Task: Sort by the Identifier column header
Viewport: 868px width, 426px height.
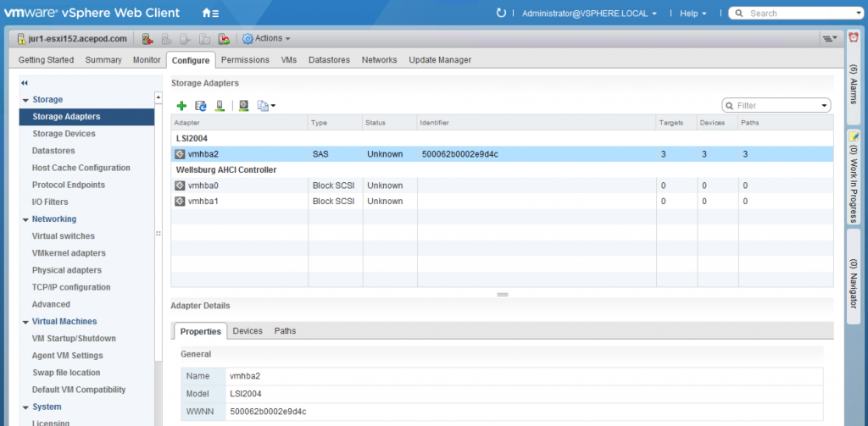Action: tap(537, 122)
